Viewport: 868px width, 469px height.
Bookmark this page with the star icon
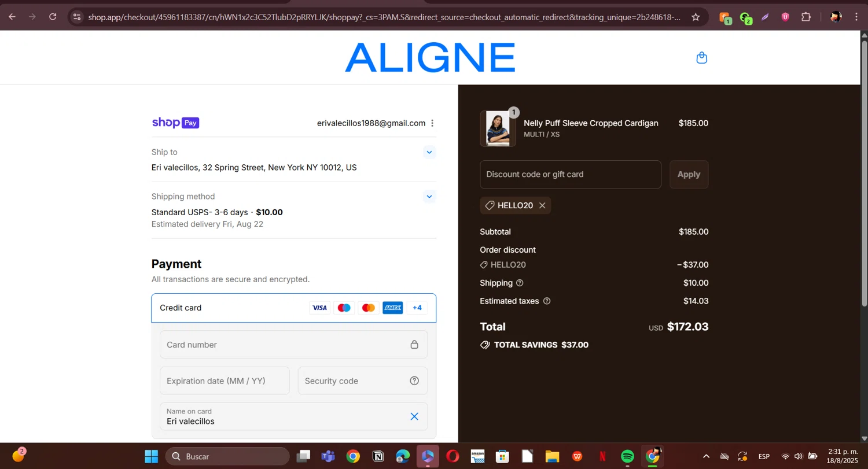tap(696, 17)
